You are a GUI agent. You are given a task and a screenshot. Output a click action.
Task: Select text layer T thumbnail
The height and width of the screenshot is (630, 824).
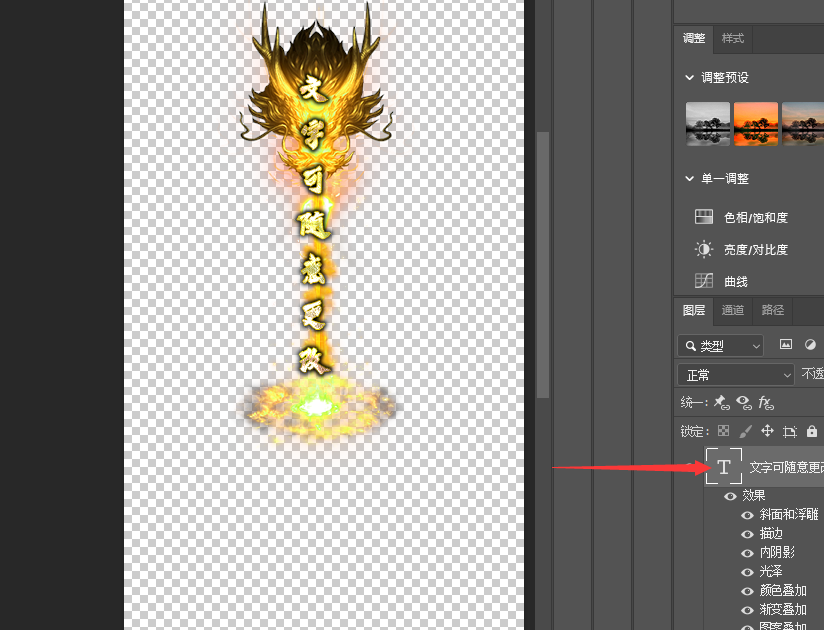(724, 466)
